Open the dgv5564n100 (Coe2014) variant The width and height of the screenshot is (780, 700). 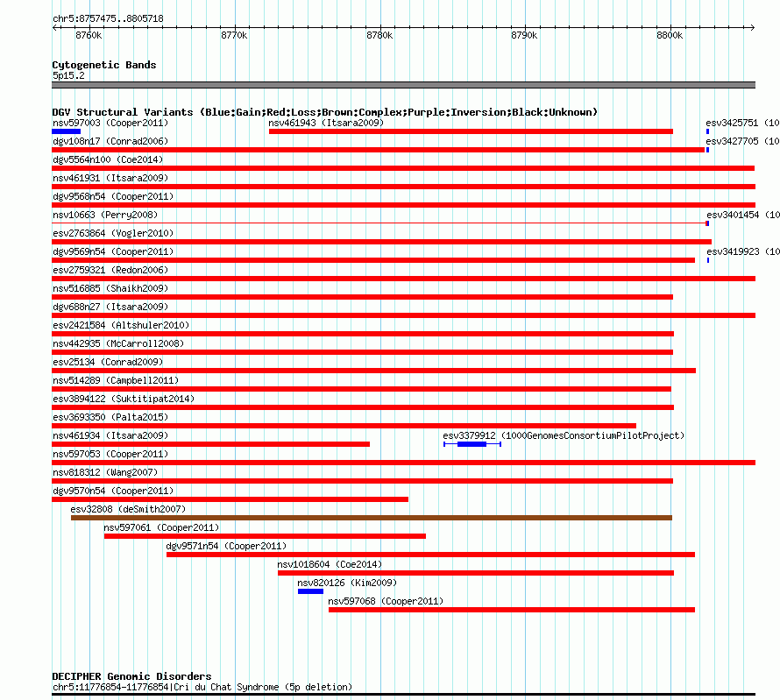tap(108, 159)
